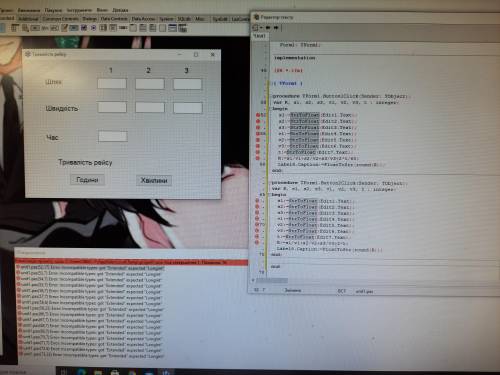Choose the TRadioButton palette component
The height and width of the screenshot is (375, 500).
click(x=93, y=28)
